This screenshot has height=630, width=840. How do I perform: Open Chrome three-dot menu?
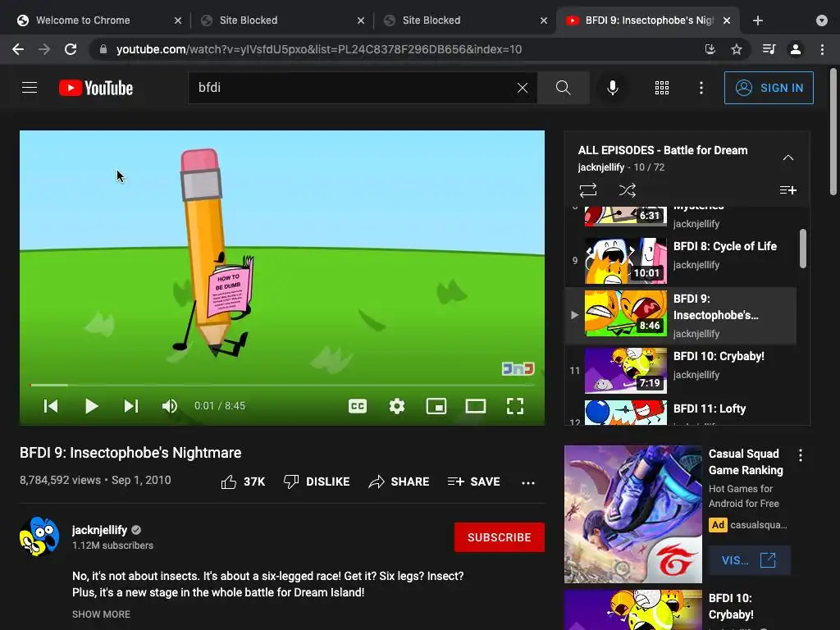pyautogui.click(x=822, y=49)
